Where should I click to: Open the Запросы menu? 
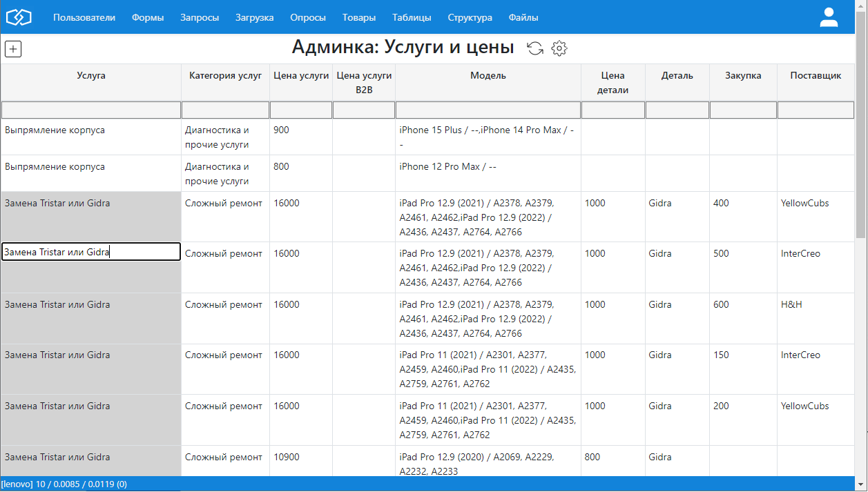pos(200,18)
